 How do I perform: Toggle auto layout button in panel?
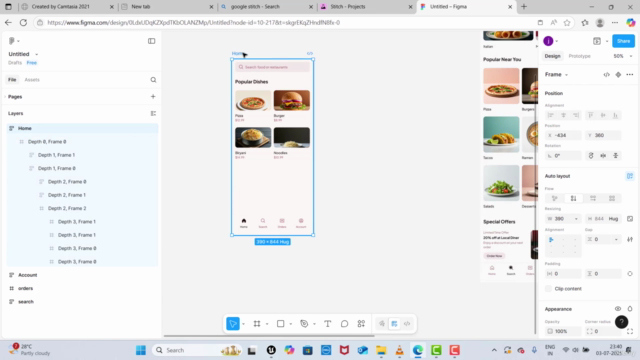(x=630, y=176)
